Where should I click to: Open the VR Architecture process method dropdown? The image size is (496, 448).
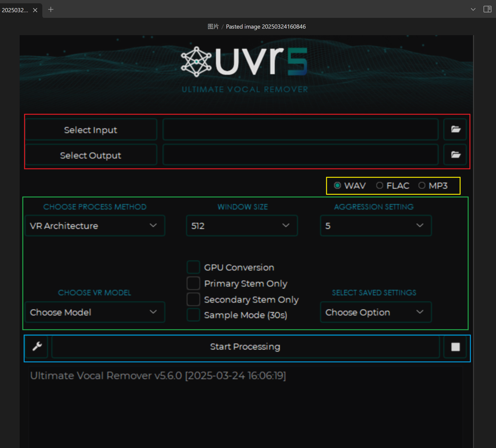point(95,226)
